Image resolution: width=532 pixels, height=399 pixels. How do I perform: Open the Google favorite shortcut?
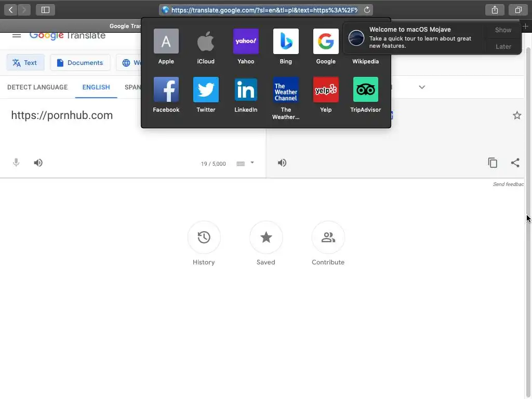(326, 41)
